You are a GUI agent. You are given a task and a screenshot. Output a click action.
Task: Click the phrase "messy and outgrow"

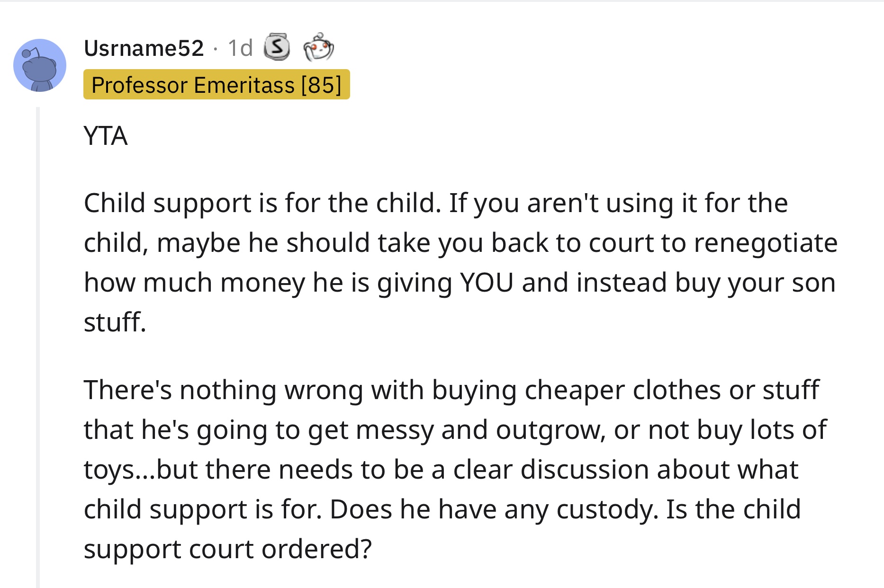pyautogui.click(x=480, y=430)
